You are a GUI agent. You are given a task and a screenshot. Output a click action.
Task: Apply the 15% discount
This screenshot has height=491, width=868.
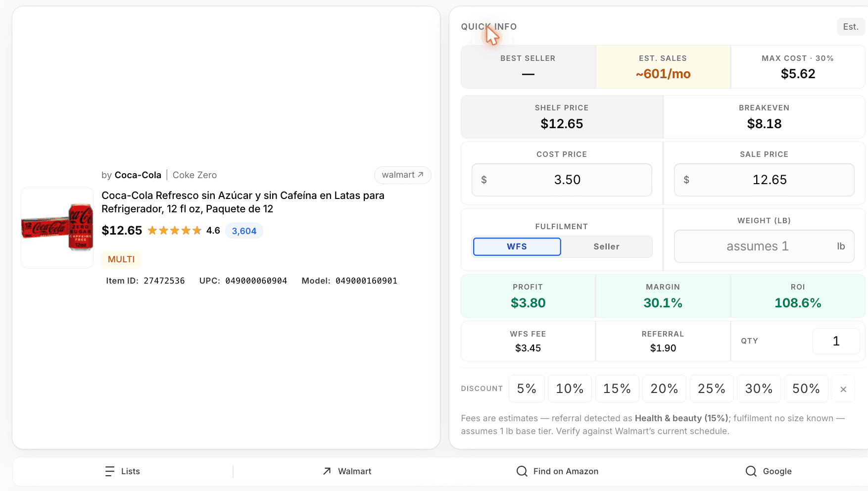617,389
